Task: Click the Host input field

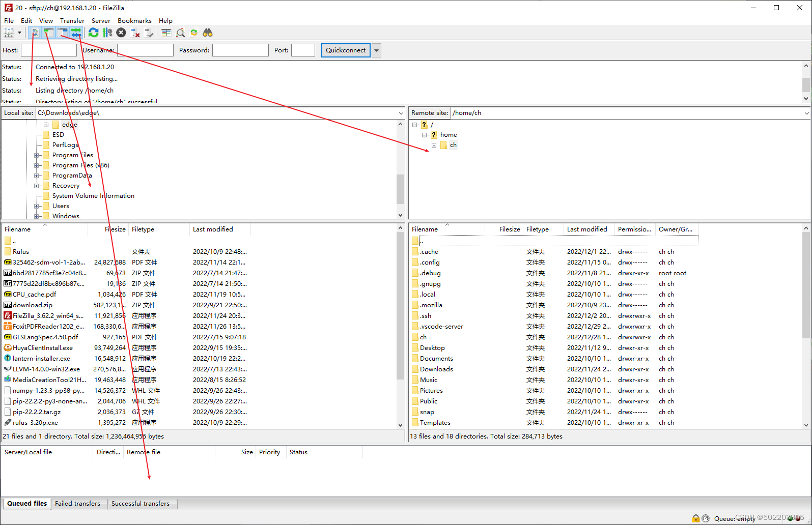Action: 49,50
